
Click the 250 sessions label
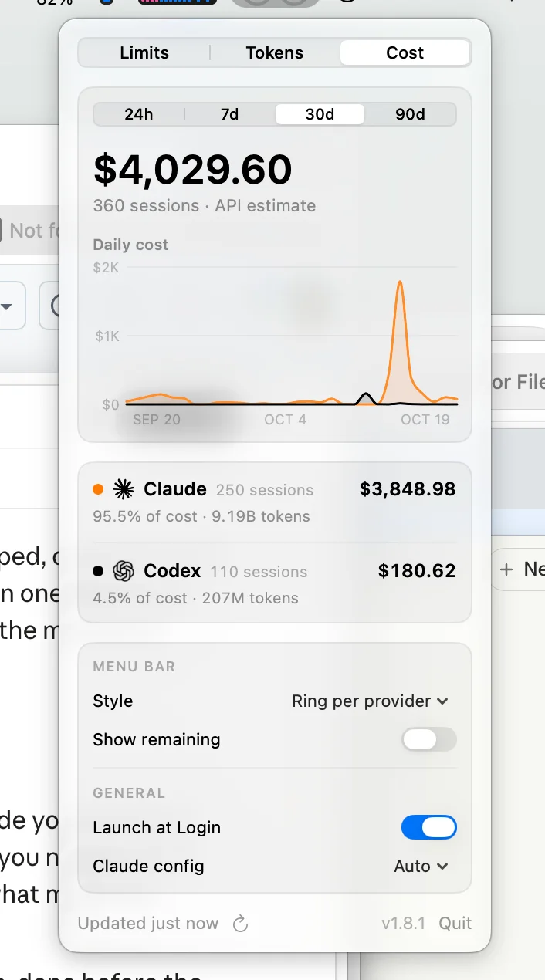[x=265, y=490]
